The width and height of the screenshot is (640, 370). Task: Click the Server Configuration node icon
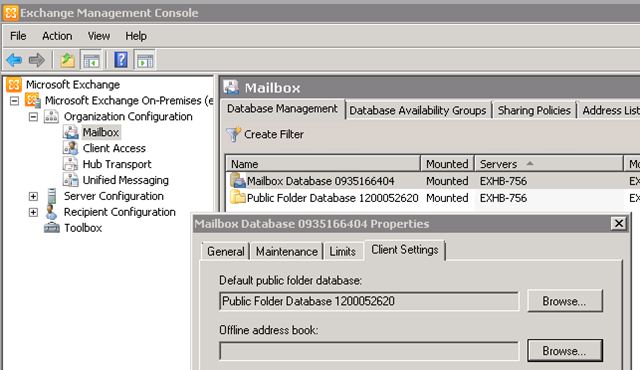51,196
